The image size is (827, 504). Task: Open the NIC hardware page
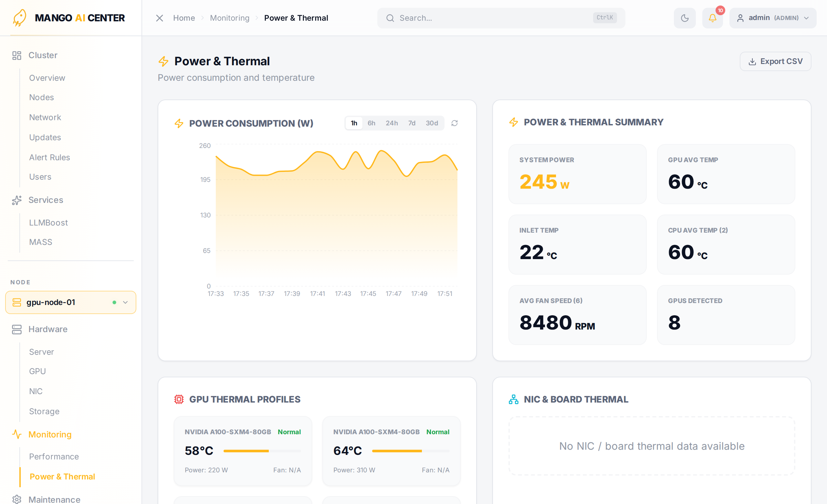36,391
